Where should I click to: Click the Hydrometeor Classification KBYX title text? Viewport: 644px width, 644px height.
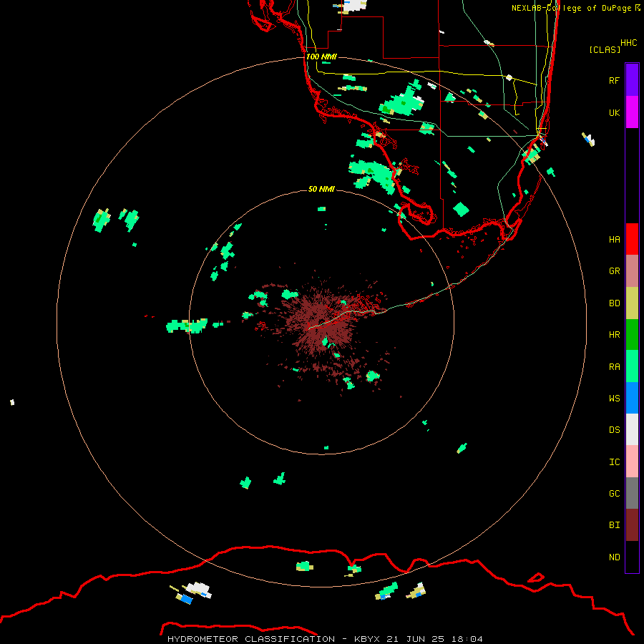point(325,639)
